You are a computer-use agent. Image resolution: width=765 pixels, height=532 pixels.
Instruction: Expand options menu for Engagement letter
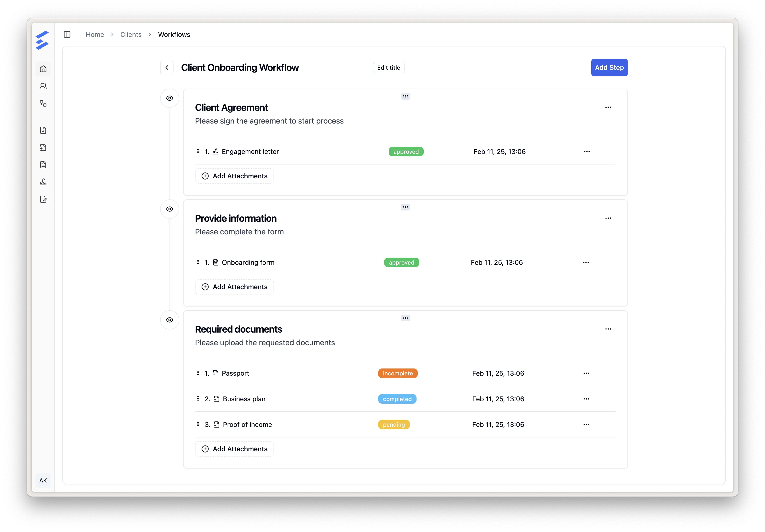pyautogui.click(x=586, y=152)
